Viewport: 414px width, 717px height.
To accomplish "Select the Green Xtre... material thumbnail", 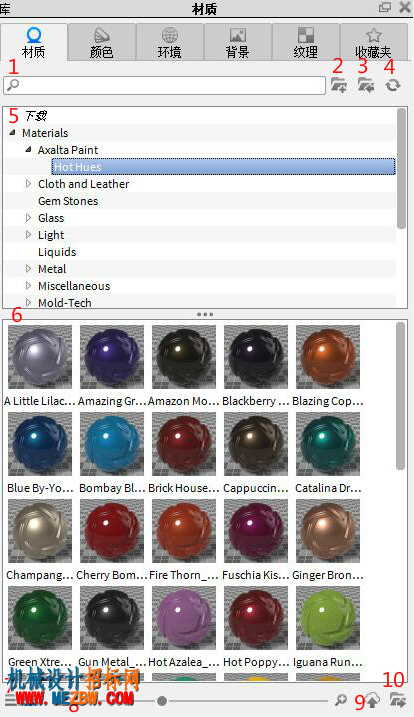I will tap(40, 618).
